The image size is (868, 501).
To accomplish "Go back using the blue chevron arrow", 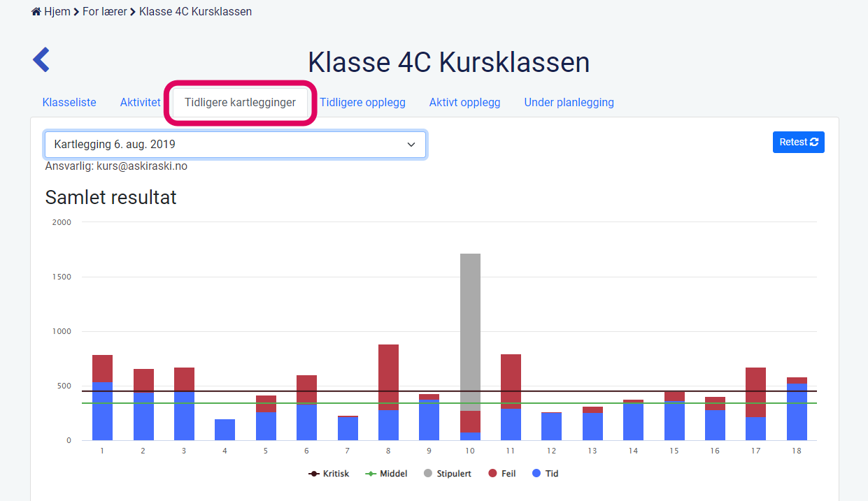I will tap(41, 60).
